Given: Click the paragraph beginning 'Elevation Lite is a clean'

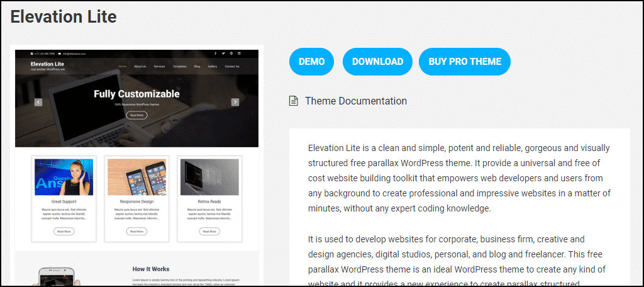Looking at the screenshot, I should [x=459, y=178].
